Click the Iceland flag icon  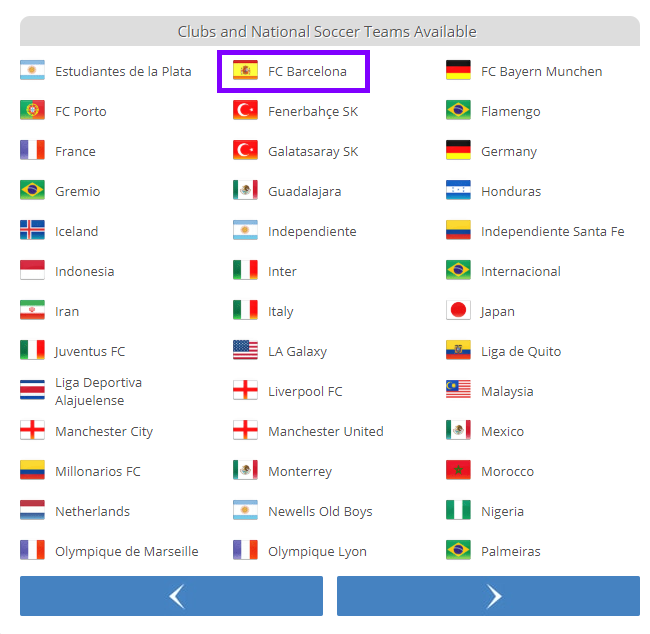[32, 230]
